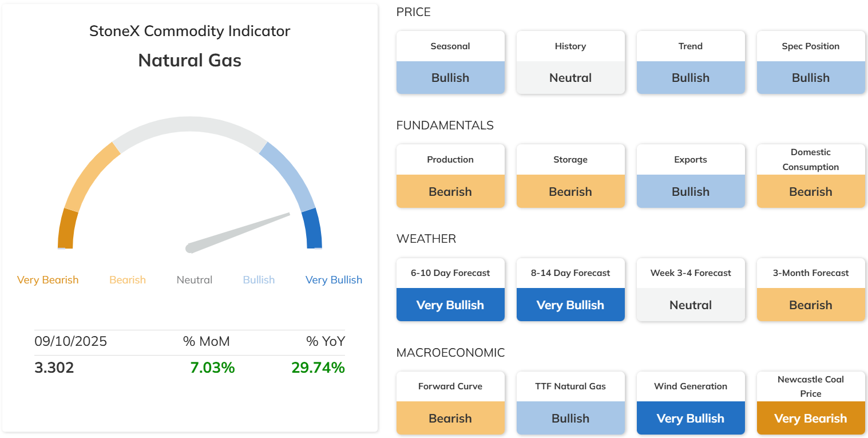Open the 3-Month Forecast card
Image resolution: width=868 pixels, height=438 pixels.
tap(811, 289)
